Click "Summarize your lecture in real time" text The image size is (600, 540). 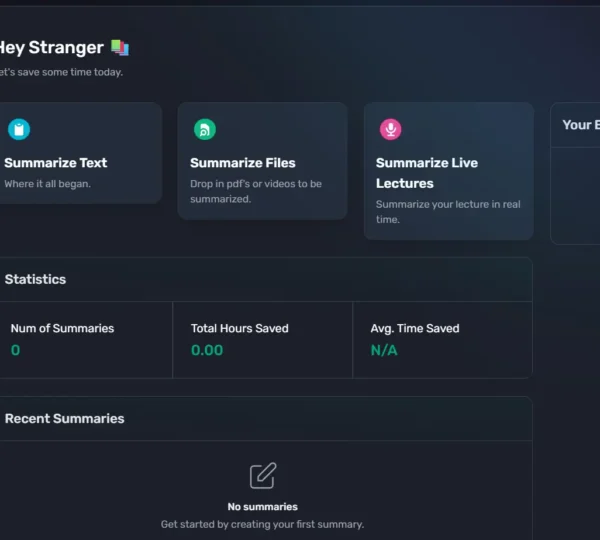tap(448, 212)
